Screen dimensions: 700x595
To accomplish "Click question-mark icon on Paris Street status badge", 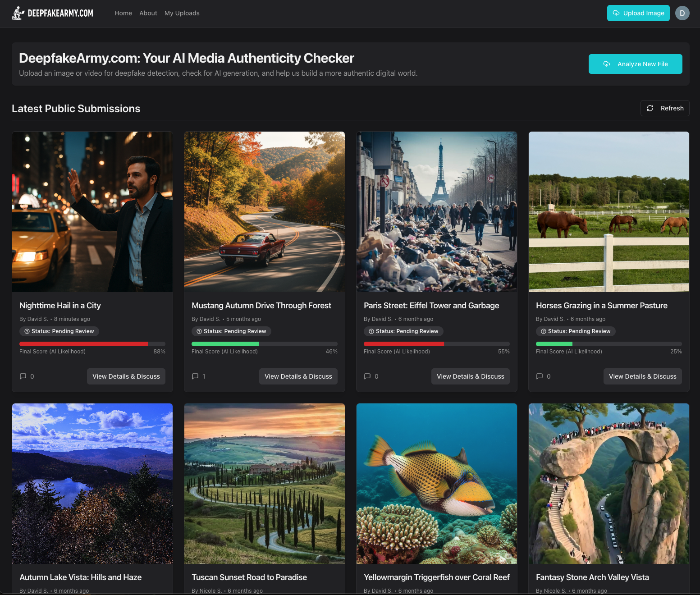I will tap(371, 331).
